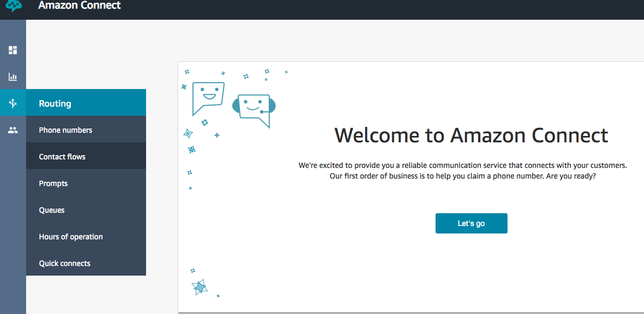Image resolution: width=644 pixels, height=314 pixels.
Task: Click the Amazon Connect title text
Action: [x=79, y=5]
